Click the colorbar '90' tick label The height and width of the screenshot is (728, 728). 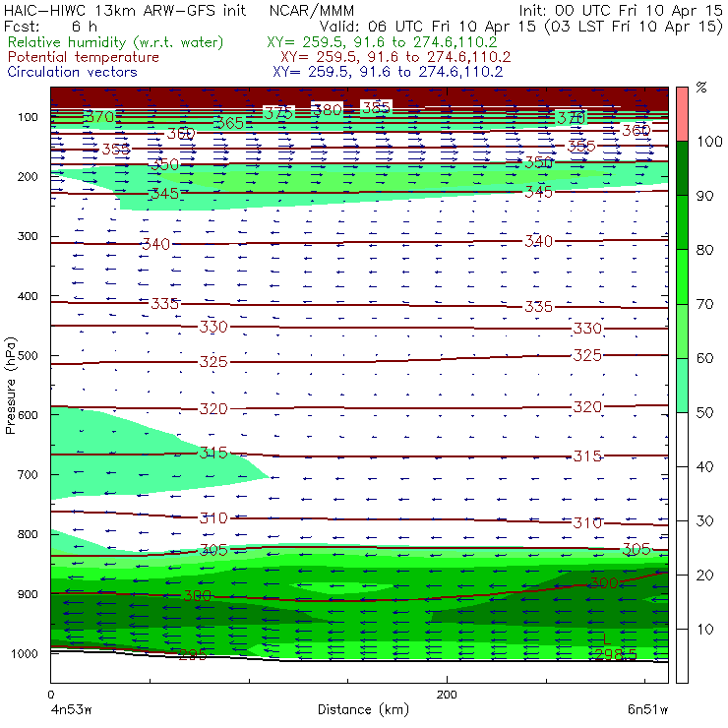(x=704, y=196)
